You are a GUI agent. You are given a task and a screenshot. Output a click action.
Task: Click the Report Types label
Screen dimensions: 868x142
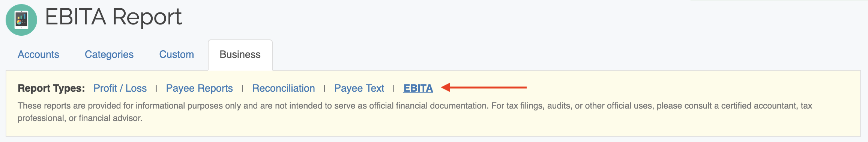[51, 88]
